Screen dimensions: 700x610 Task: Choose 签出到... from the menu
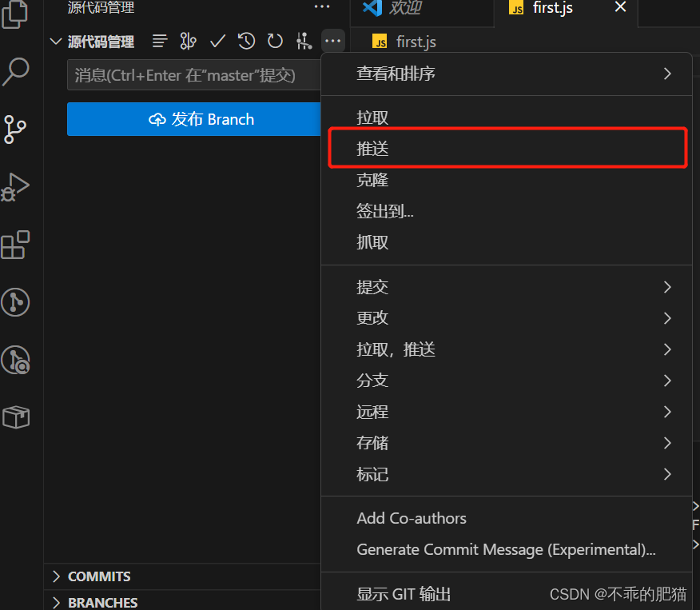[x=507, y=211]
